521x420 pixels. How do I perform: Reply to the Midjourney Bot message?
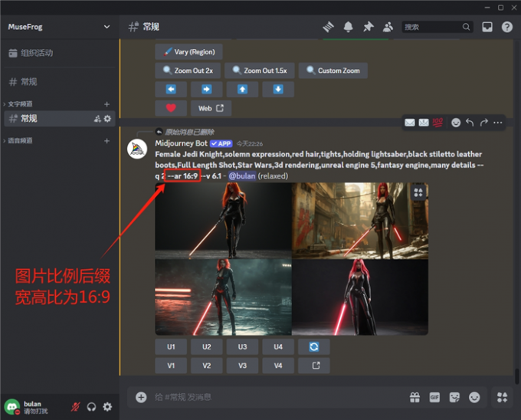point(470,123)
